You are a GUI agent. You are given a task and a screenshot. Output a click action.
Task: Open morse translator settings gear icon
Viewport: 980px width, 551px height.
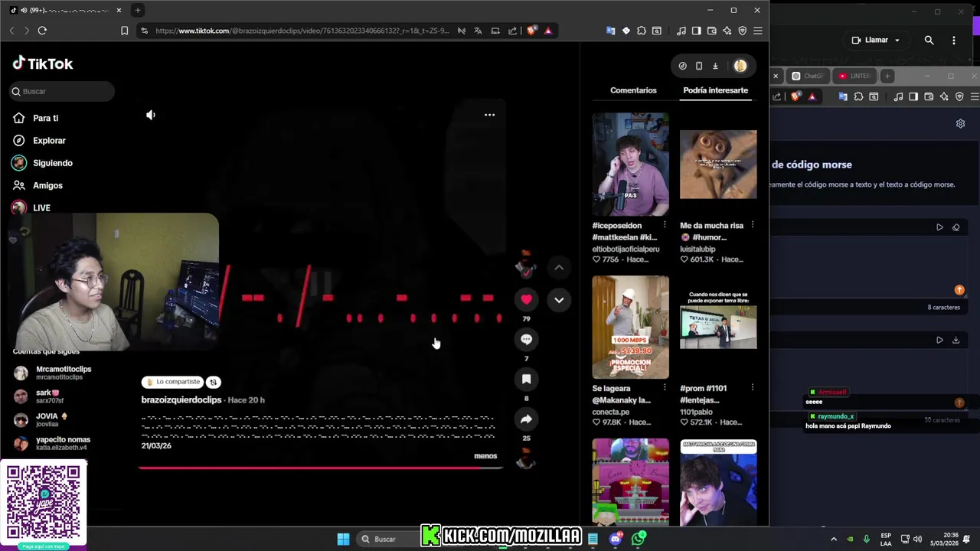tap(960, 123)
